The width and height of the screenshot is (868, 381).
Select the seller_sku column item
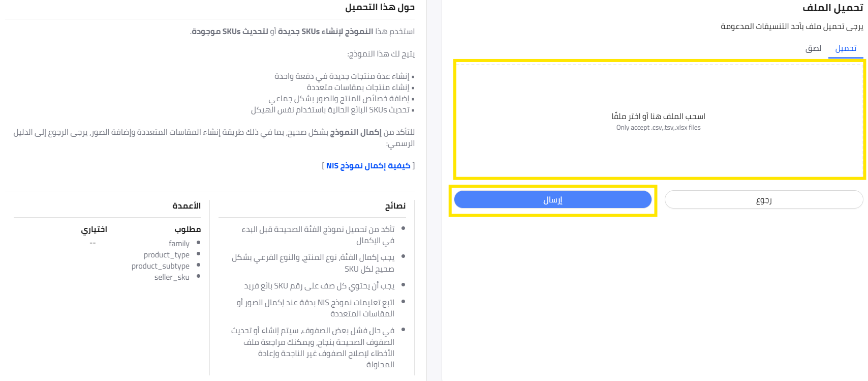[172, 277]
